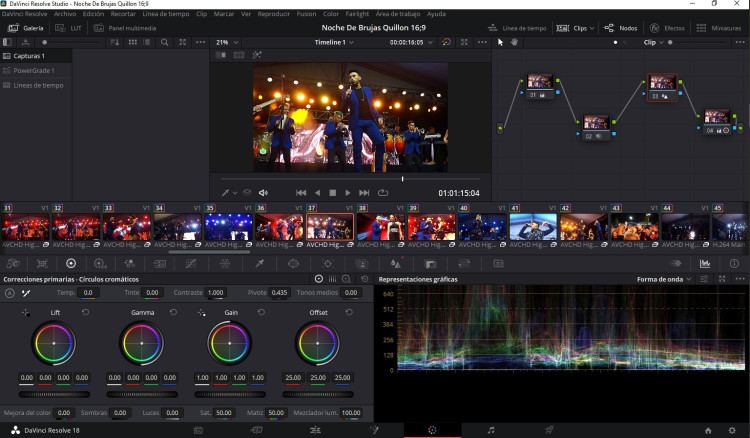This screenshot has width=750, height=438.
Task: Open the Information panel icon
Action: (734, 263)
